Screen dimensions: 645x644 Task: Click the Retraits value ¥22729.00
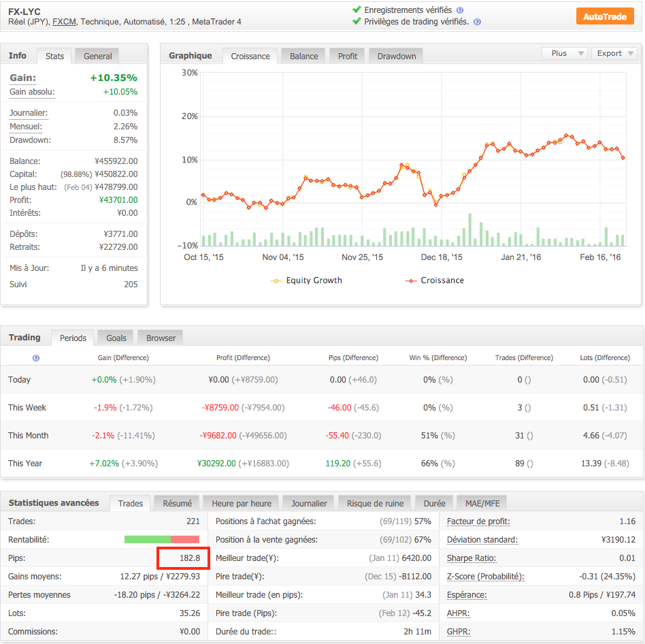pos(118,247)
